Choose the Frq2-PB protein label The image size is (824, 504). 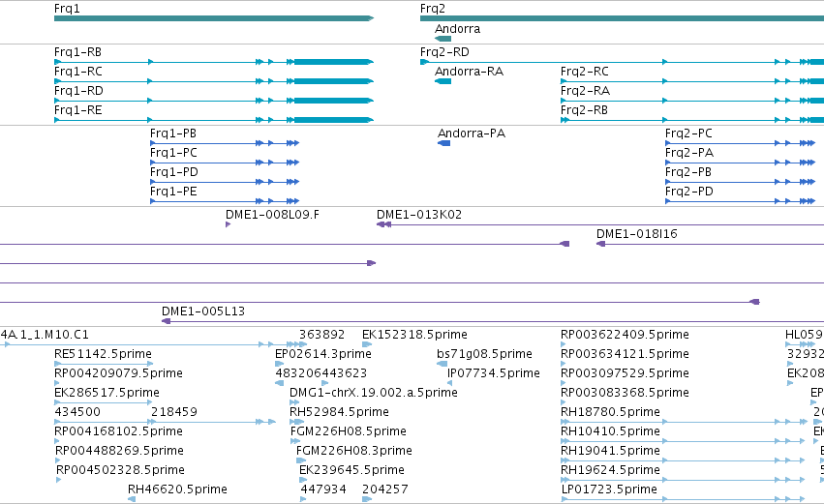(688, 172)
